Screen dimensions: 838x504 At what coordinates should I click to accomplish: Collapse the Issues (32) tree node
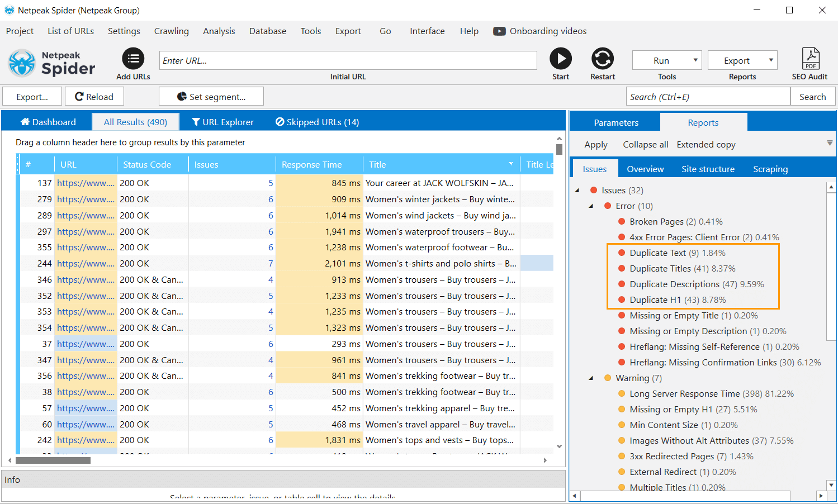577,191
